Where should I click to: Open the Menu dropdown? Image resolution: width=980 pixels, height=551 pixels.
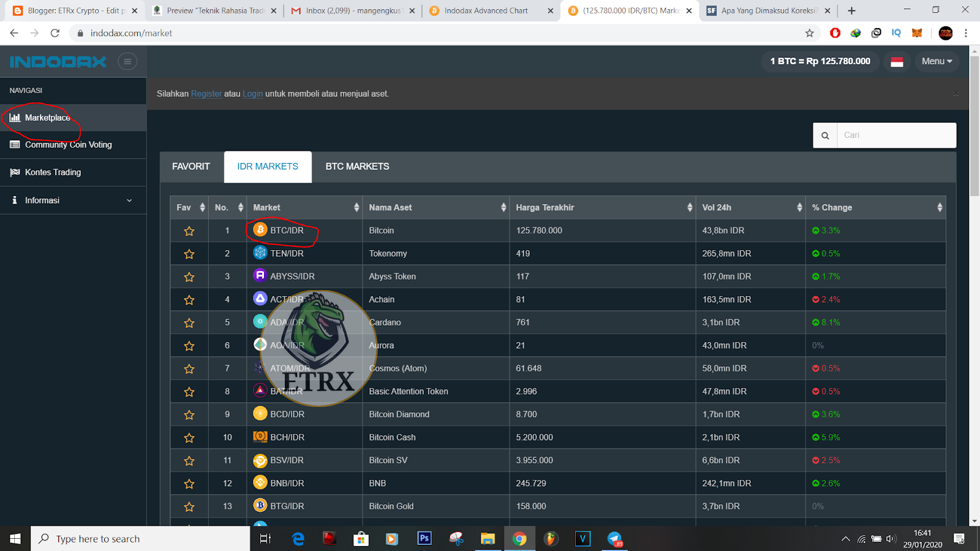[x=937, y=61]
